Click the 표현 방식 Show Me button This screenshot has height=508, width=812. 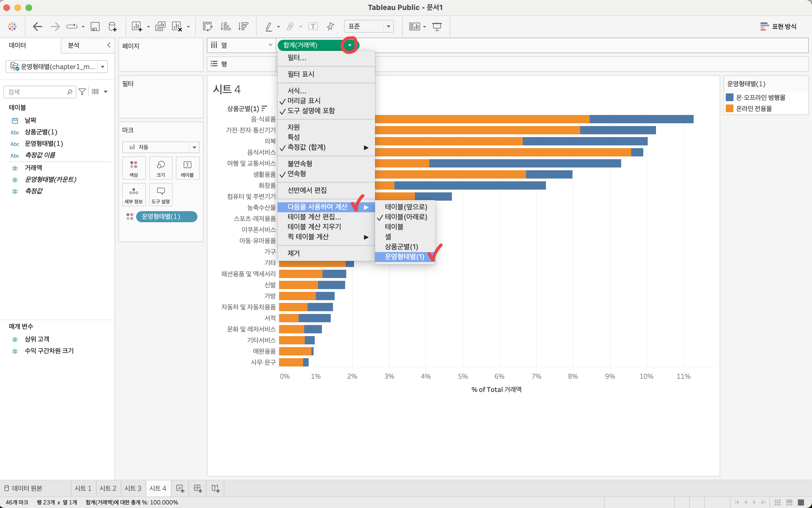click(778, 27)
